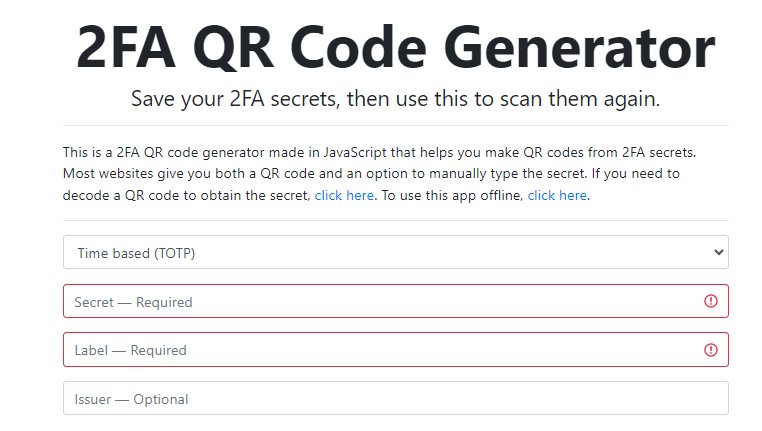This screenshot has width=762, height=431.
Task: Click the 'Save your 2FA secrets' subtitle
Action: pos(395,100)
